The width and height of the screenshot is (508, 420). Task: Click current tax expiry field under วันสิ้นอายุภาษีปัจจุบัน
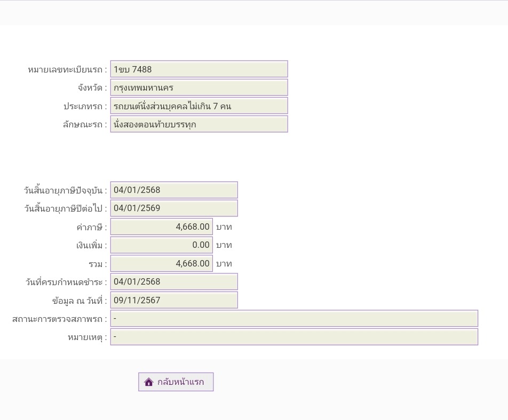(174, 190)
